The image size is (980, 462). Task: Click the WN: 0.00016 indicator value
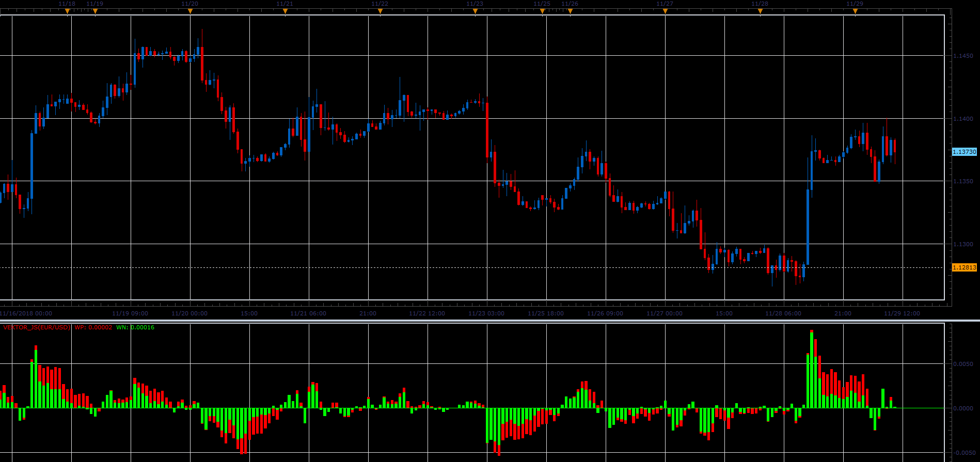click(x=135, y=327)
